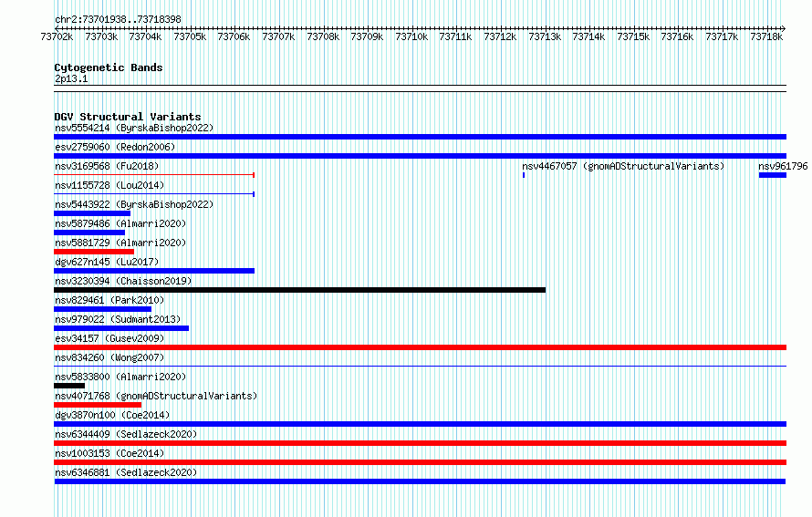This screenshot has height=517, width=812.
Task: Click the short black bar under nsv5833800
Action: click(69, 386)
